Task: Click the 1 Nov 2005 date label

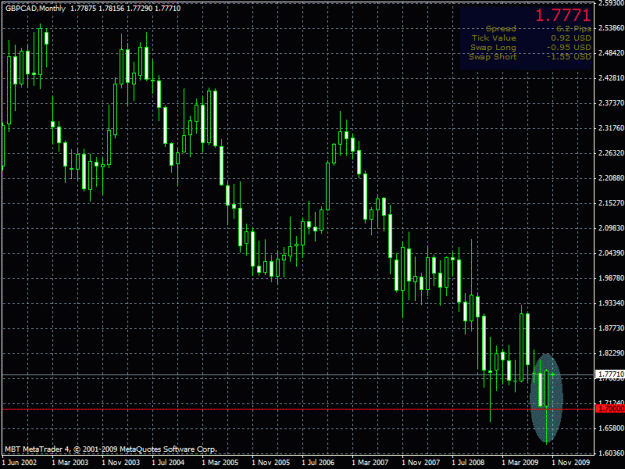Action: [x=271, y=462]
